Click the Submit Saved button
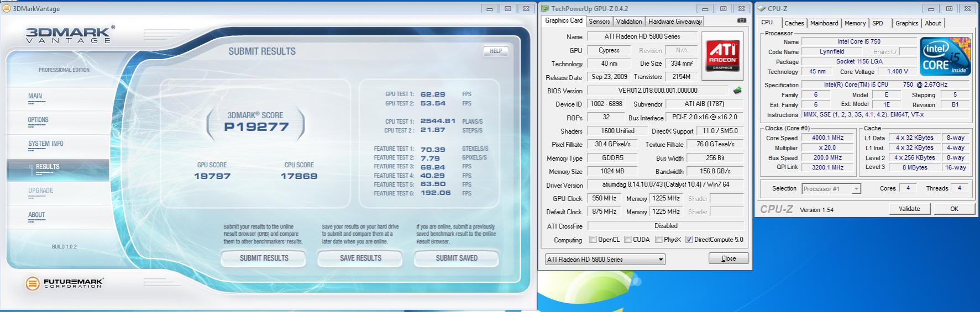This screenshot has width=980, height=312. 457,258
